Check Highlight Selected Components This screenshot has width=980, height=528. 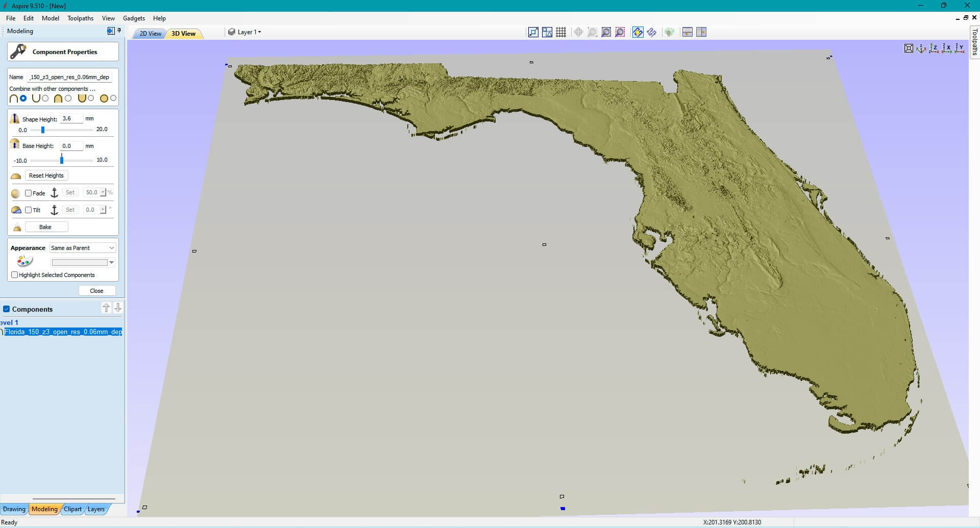click(x=15, y=274)
